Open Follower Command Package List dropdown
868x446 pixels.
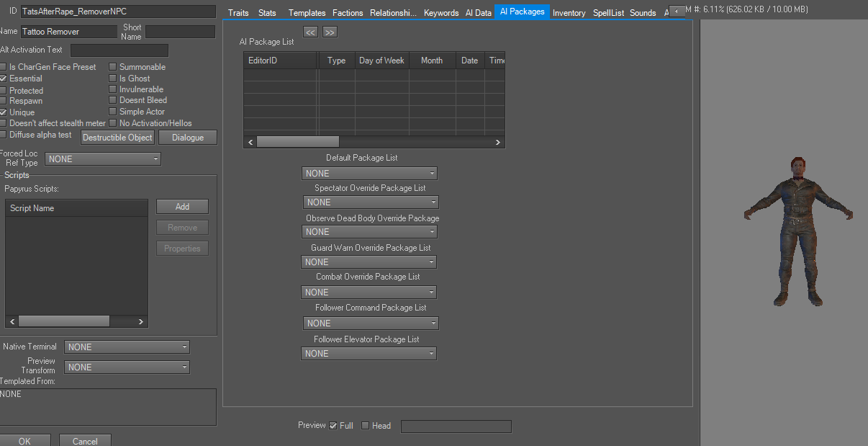pyautogui.click(x=371, y=324)
